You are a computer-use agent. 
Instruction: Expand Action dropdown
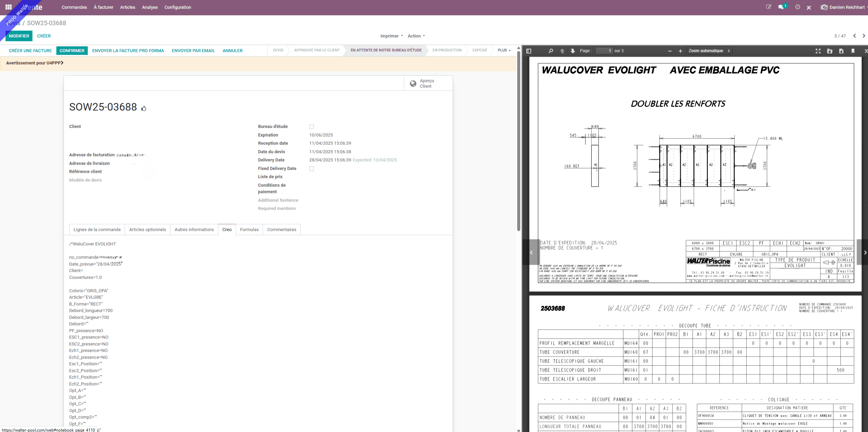[416, 36]
